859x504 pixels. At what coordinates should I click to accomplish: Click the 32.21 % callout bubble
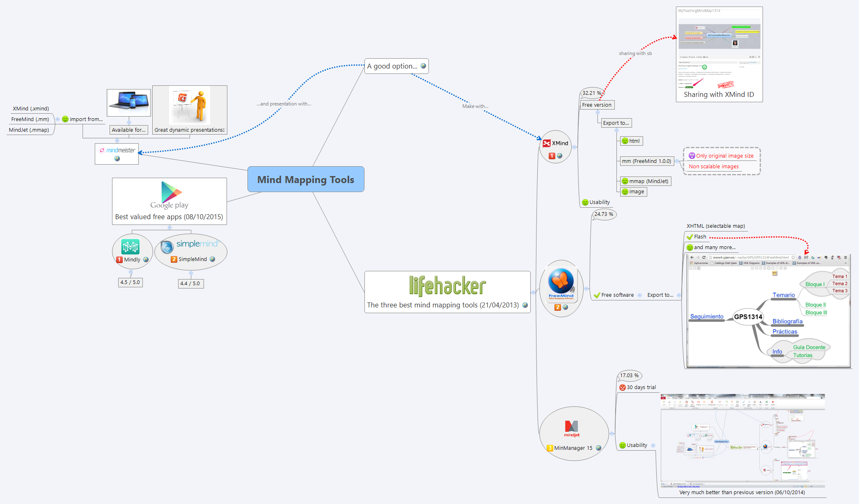pos(592,93)
